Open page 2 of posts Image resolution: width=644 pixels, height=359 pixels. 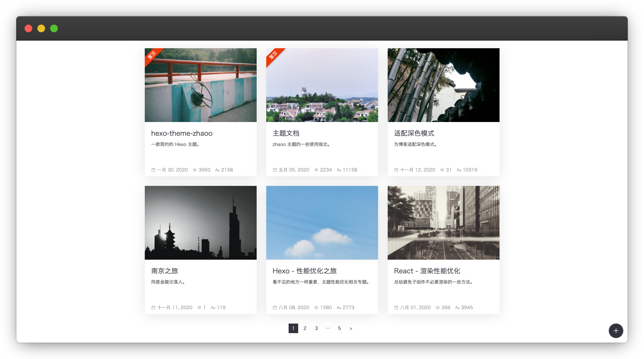pos(305,328)
